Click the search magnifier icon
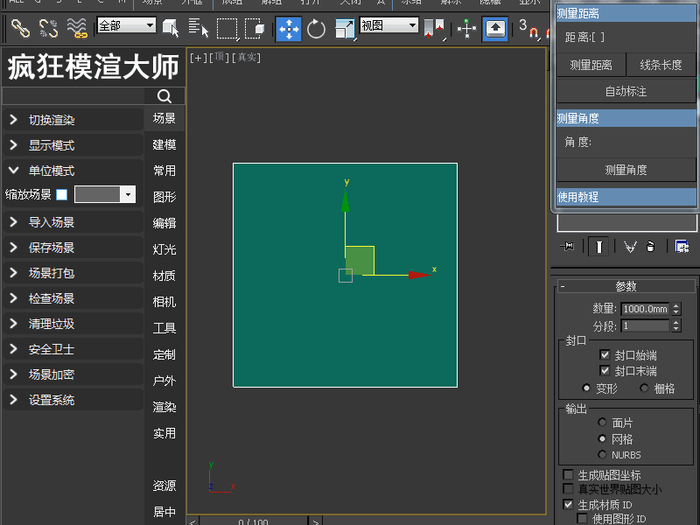The height and width of the screenshot is (525, 700). (165, 96)
